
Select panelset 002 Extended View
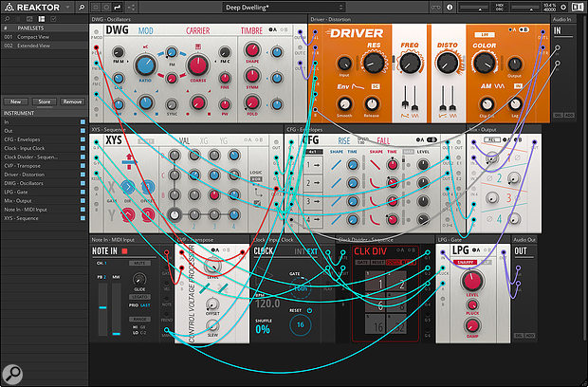[45, 46]
